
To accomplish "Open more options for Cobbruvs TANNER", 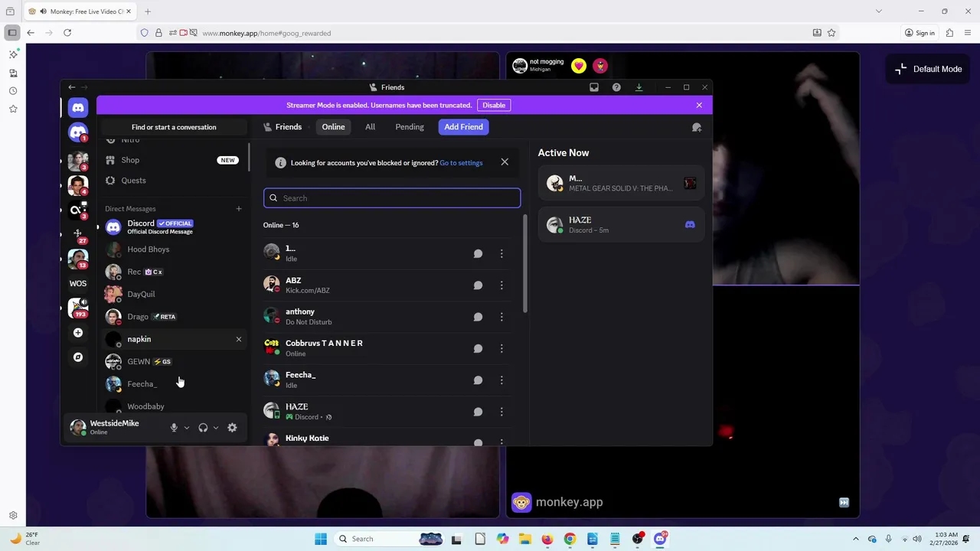I will (x=501, y=348).
